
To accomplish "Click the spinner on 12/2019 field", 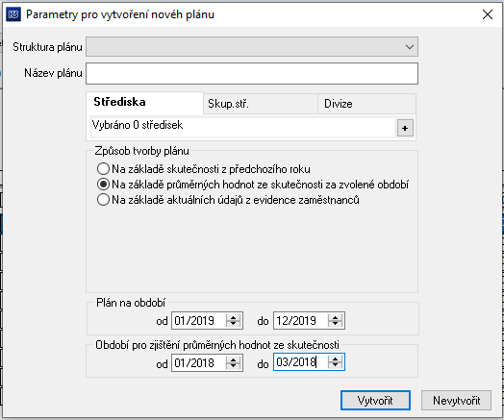I will coord(336,320).
